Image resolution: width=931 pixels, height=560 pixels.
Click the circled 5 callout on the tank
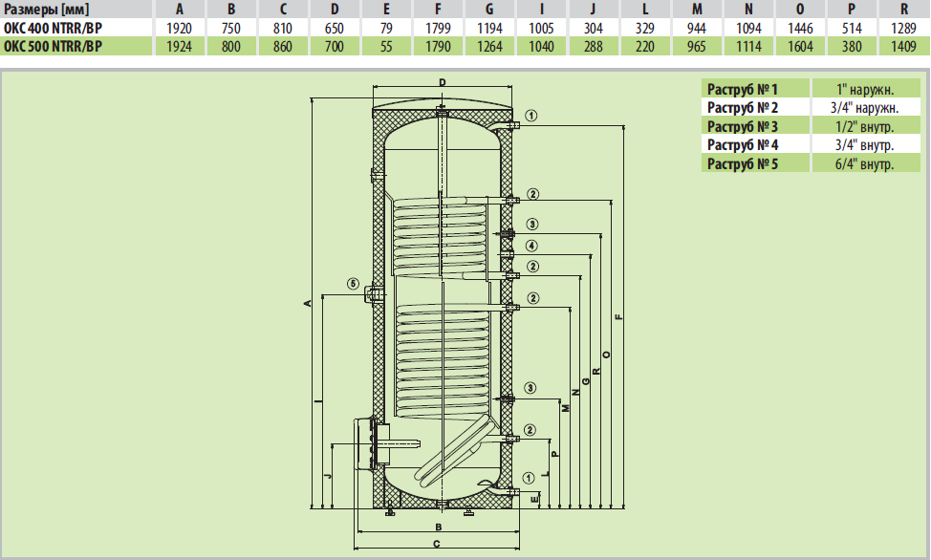[353, 284]
